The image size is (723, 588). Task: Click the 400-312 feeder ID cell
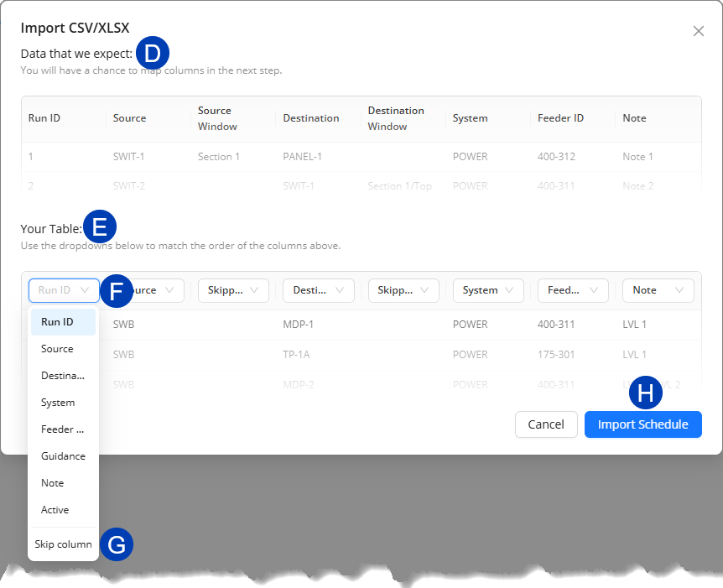[x=556, y=157]
